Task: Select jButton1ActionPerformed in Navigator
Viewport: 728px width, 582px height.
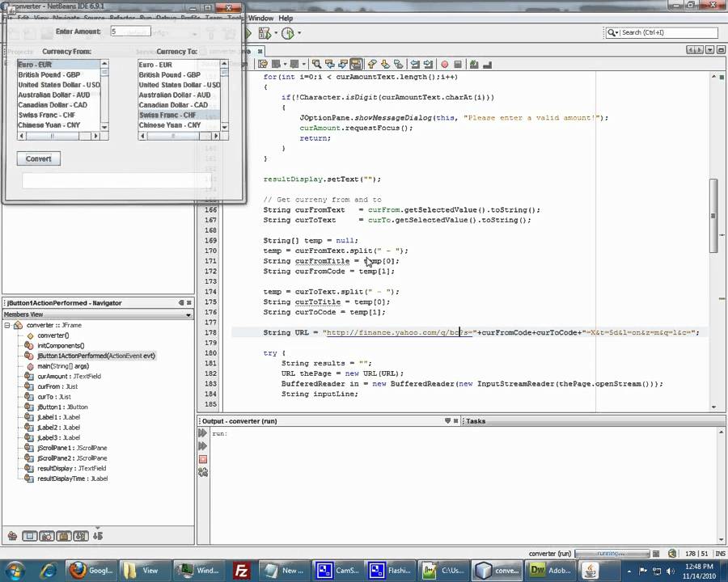Action: [x=96, y=356]
